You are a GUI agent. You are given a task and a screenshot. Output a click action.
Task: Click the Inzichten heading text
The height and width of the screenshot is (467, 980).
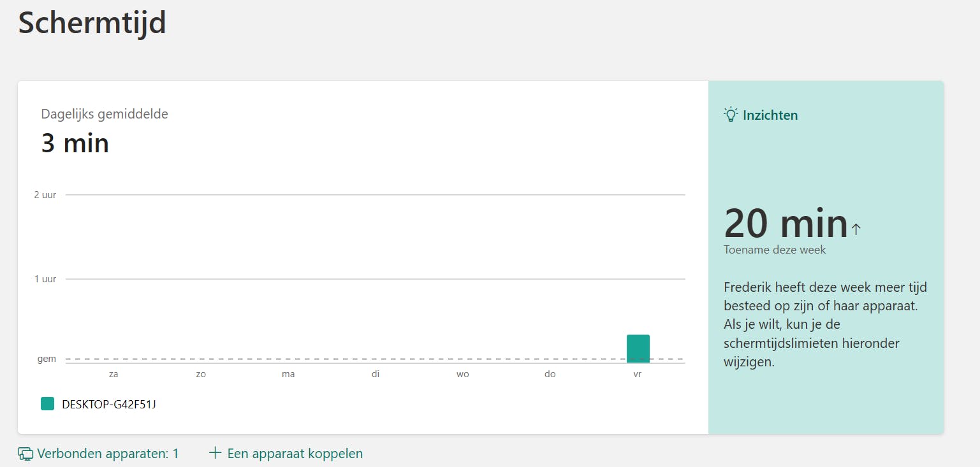[770, 115]
